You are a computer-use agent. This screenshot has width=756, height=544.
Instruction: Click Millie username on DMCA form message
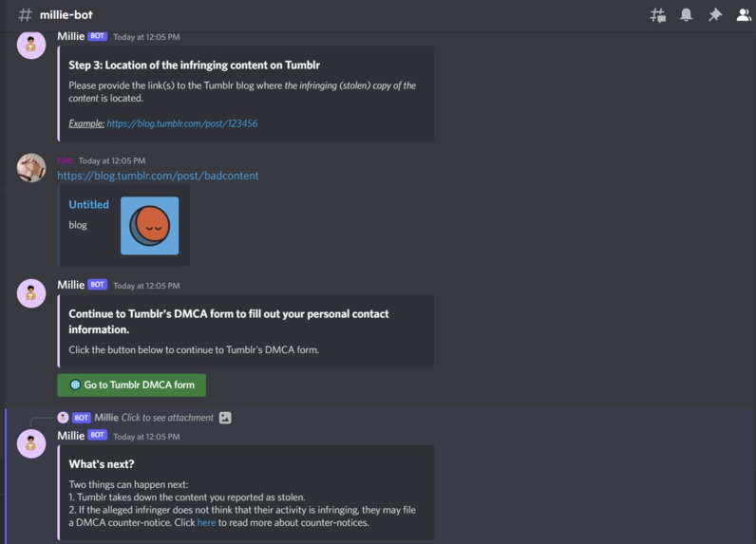(71, 285)
